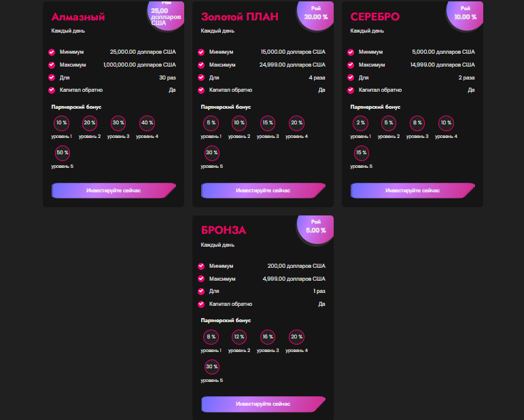Click the 4,999.00 долларов США maximum value
The width and height of the screenshot is (524, 420).
pyautogui.click(x=294, y=279)
